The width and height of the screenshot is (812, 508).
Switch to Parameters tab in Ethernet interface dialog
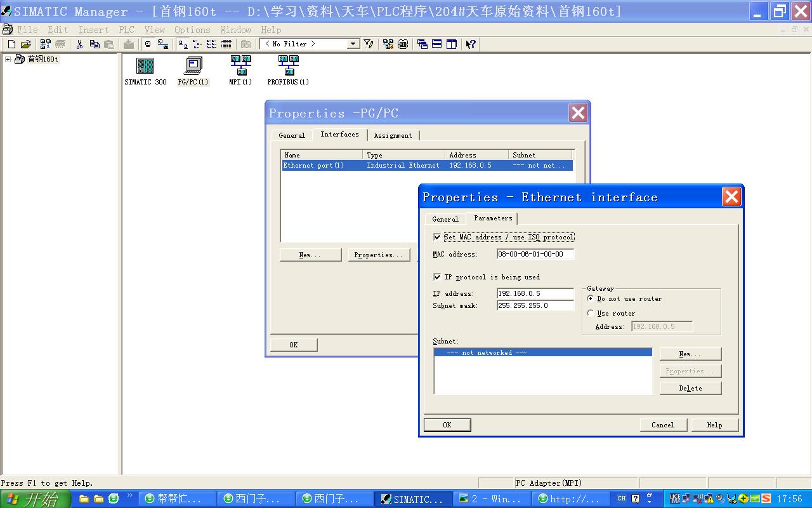pyautogui.click(x=493, y=218)
